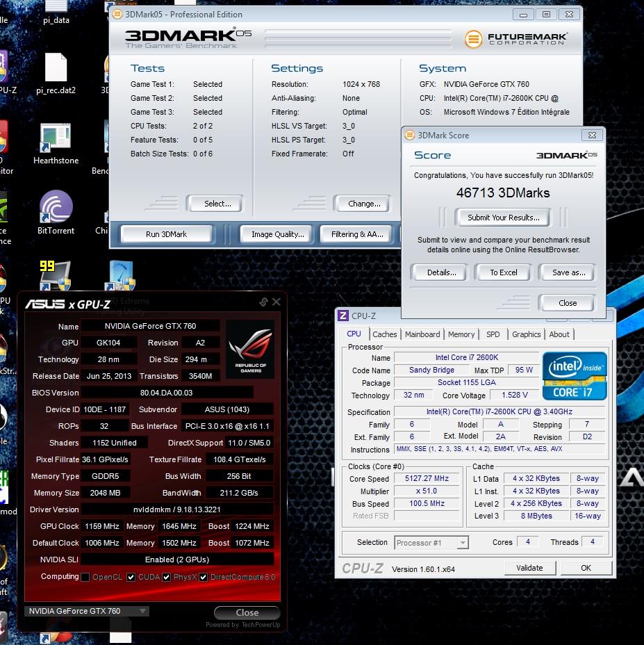Click the 3DMark Score dialog title icon
Viewport: 644px width, 645px height.
click(410, 136)
